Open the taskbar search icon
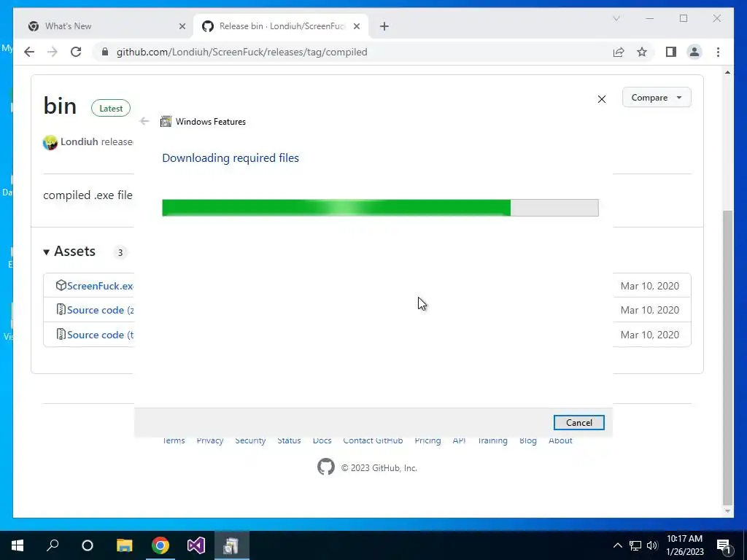747x560 pixels. pyautogui.click(x=53, y=545)
